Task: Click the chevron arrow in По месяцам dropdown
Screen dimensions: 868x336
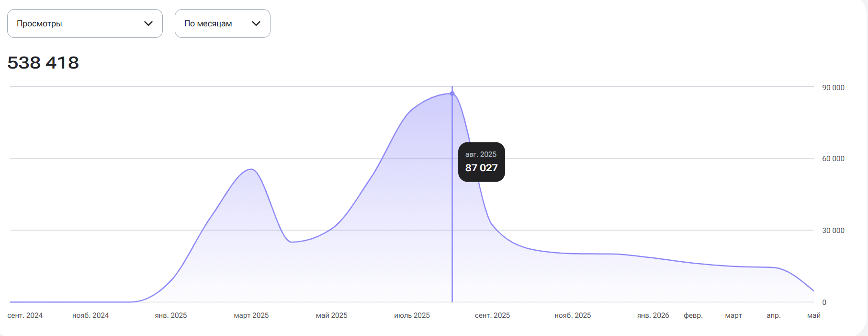Action: pos(256,23)
